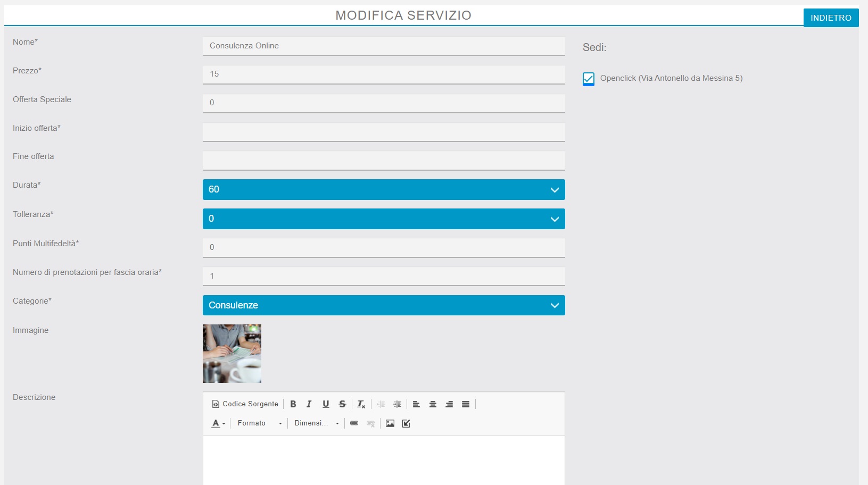Apply strikethrough text formatting

(x=342, y=404)
